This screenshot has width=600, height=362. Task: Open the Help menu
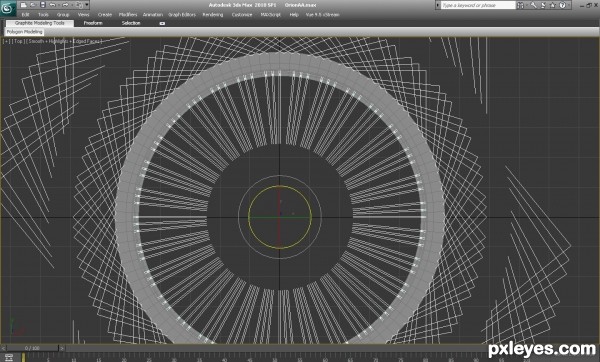(294, 15)
